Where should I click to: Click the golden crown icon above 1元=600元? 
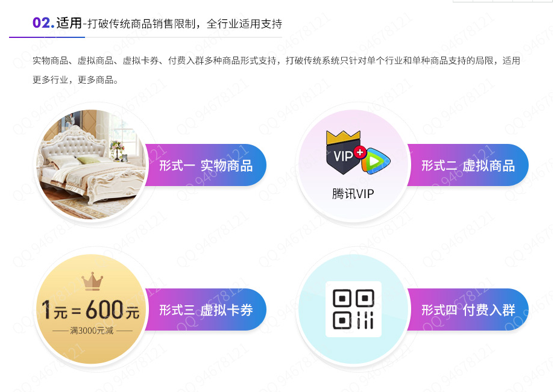pyautogui.click(x=92, y=282)
